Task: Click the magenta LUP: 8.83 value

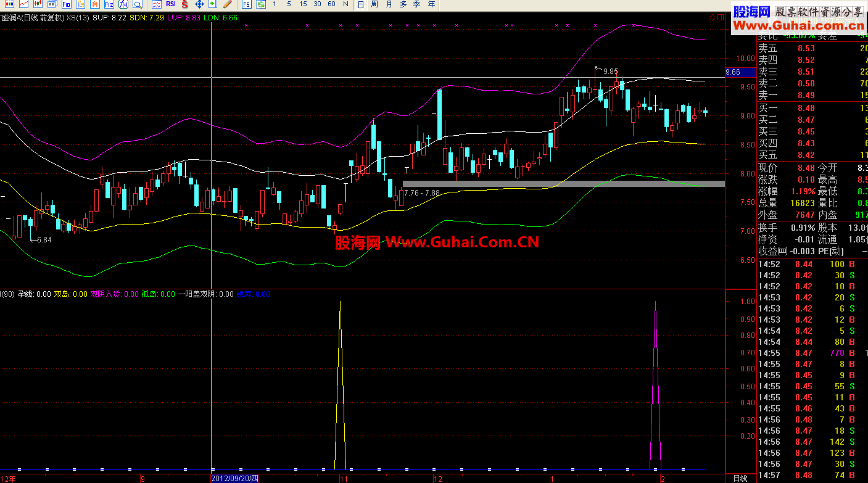Action: click(x=184, y=18)
